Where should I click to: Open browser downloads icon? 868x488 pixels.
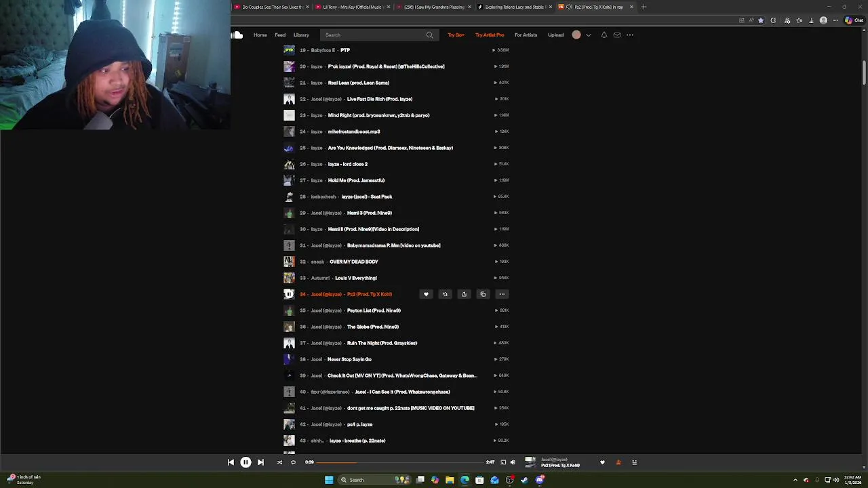tap(811, 20)
